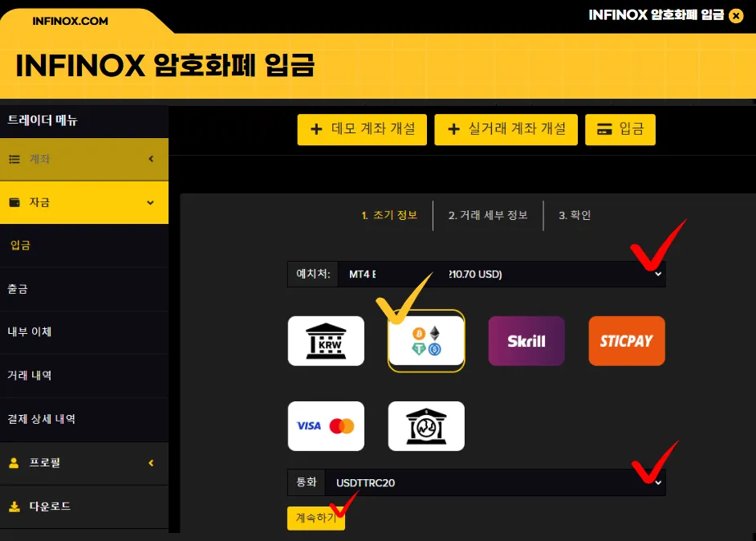
Task: Click the plus icon on 데모 계좌 개설
Action: tap(316, 129)
